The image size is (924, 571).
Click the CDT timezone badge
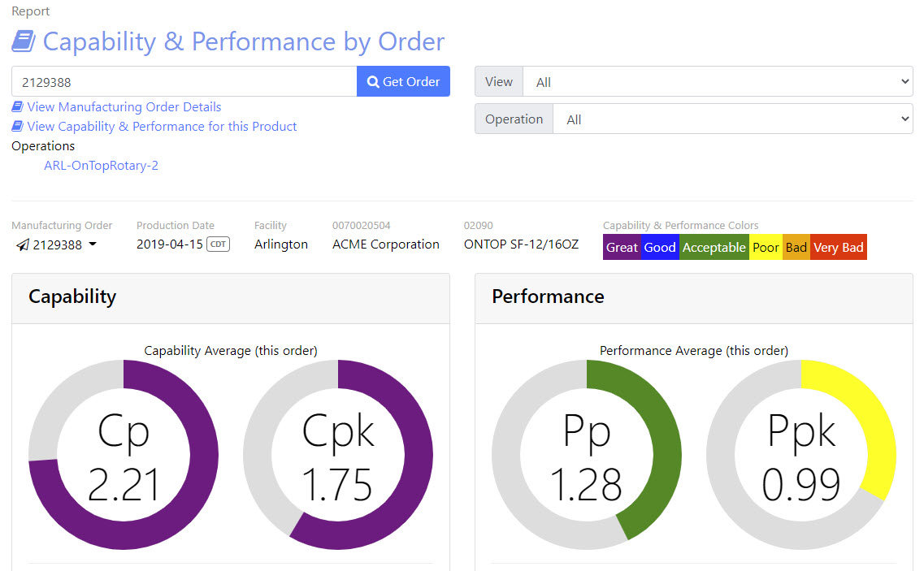(218, 244)
